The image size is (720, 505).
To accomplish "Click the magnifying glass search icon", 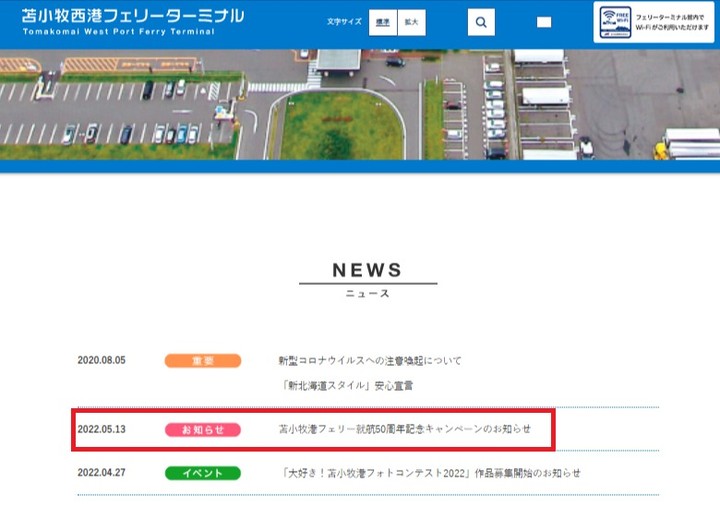I will tap(481, 22).
